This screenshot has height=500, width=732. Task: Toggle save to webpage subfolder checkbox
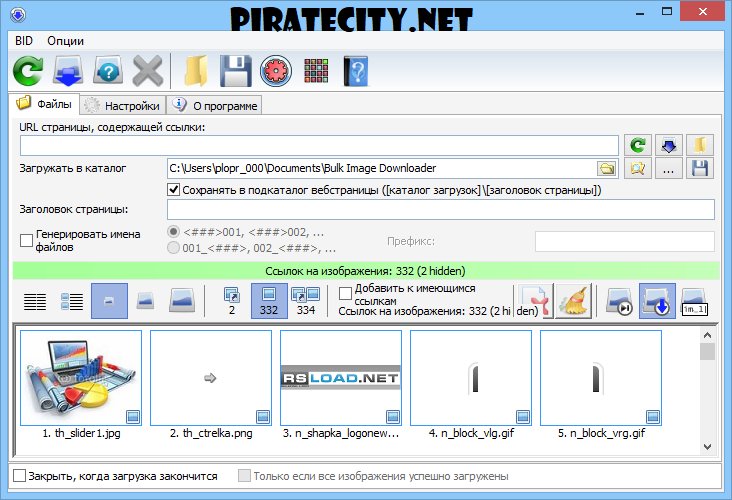pos(173,190)
